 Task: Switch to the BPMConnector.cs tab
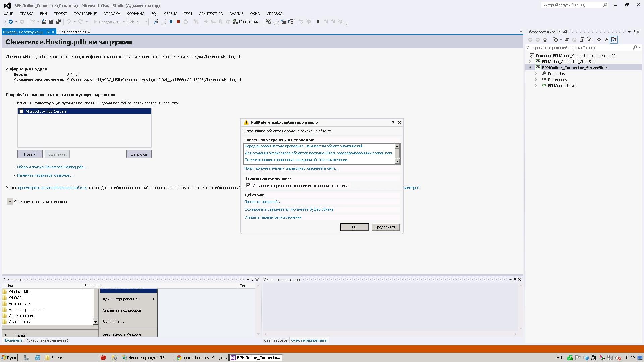coord(71,32)
